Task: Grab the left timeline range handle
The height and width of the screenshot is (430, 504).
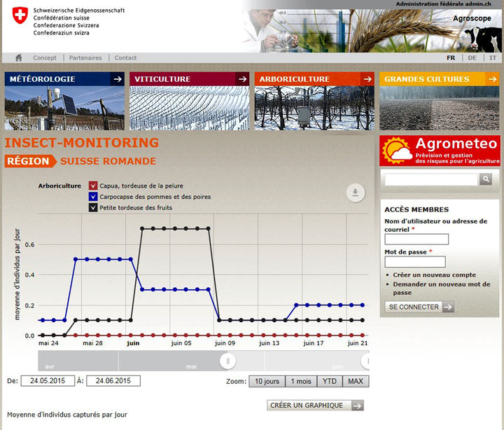Action: [x=227, y=361]
